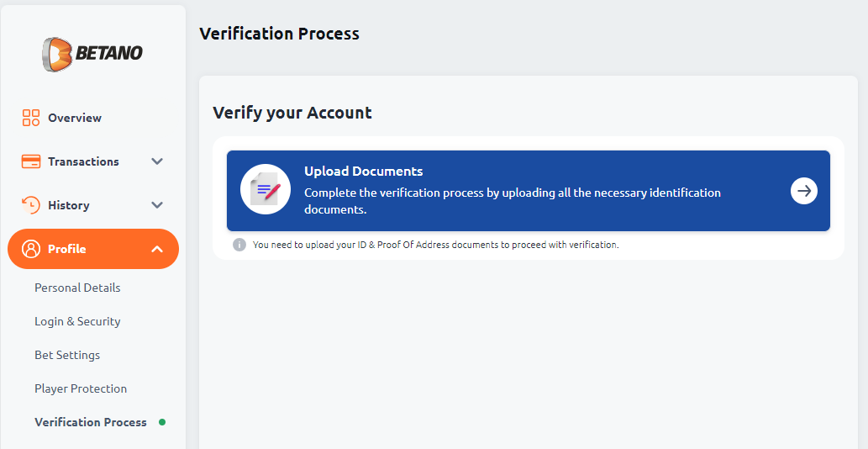Click the Profile label in the sidebar
Image resolution: width=868 pixels, height=449 pixels.
pyautogui.click(x=67, y=249)
